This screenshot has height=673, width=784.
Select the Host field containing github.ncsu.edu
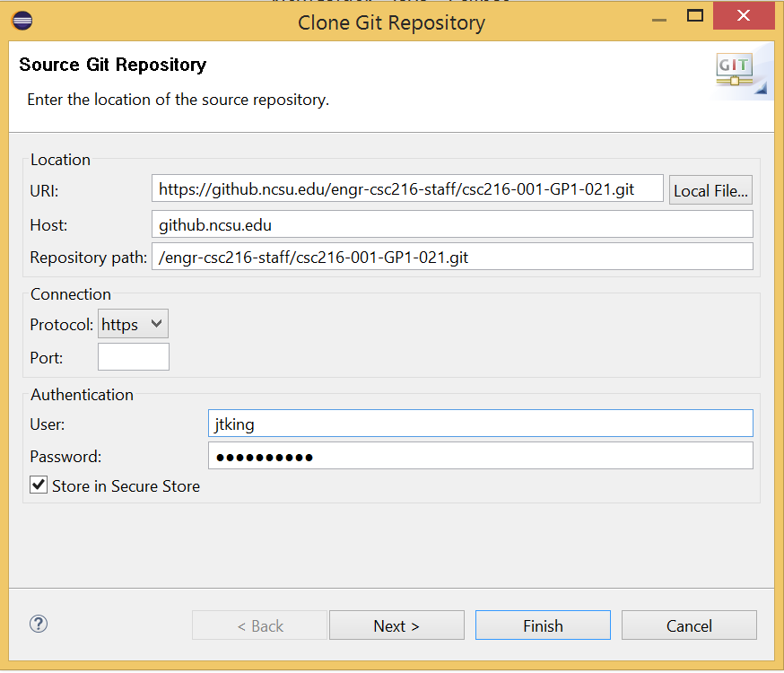coord(449,224)
